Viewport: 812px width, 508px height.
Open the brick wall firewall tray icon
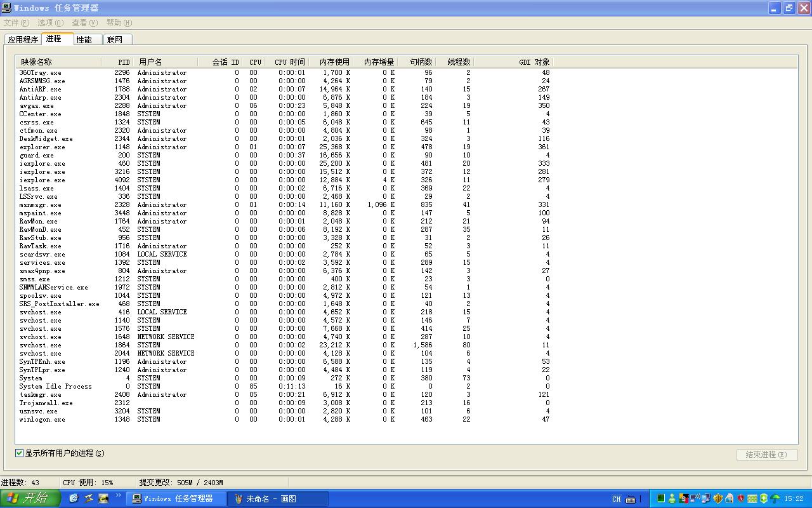(752, 498)
